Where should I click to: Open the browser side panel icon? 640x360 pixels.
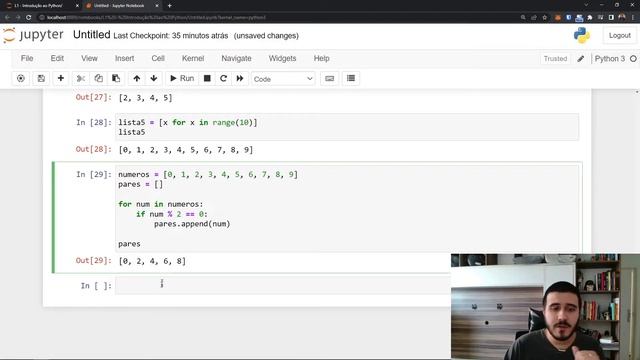pyautogui.click(x=611, y=18)
